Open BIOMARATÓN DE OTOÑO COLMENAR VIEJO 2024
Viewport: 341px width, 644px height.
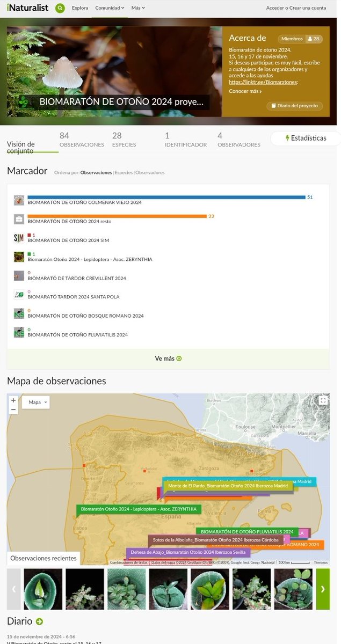point(84,203)
